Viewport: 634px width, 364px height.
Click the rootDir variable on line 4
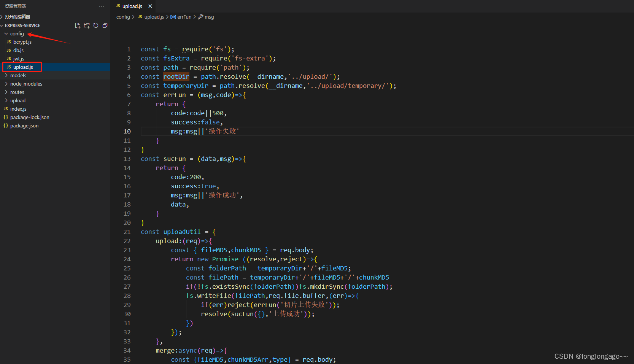coord(176,76)
